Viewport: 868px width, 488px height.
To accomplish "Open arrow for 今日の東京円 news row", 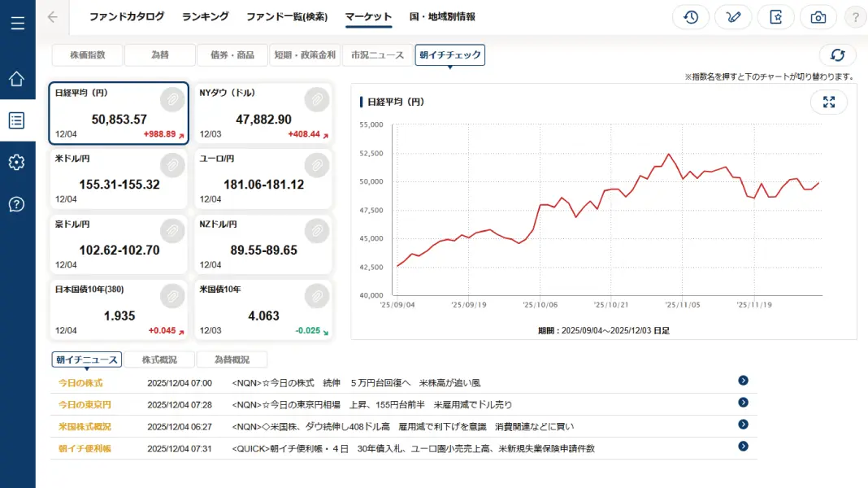I will tap(743, 402).
